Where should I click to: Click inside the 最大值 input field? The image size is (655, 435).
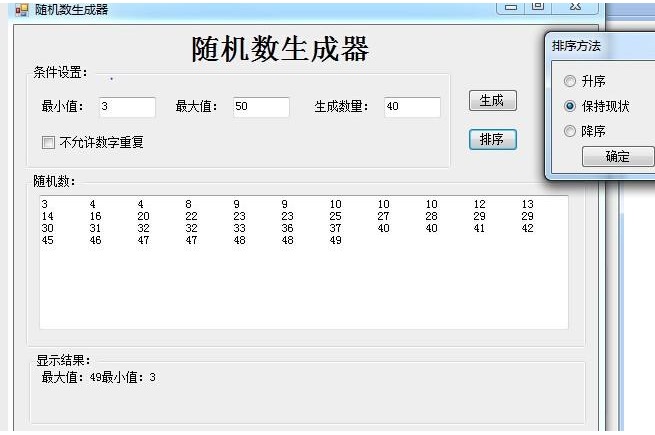[261, 107]
